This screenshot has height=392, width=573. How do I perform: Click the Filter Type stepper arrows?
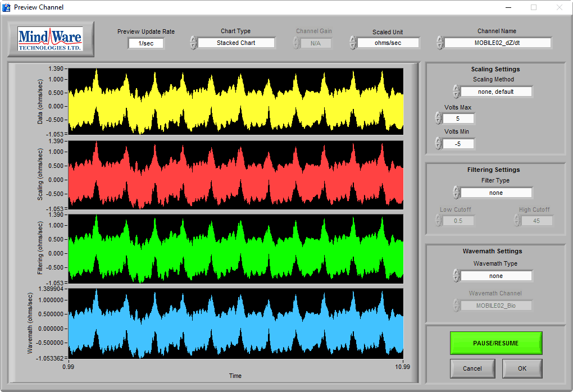(456, 193)
